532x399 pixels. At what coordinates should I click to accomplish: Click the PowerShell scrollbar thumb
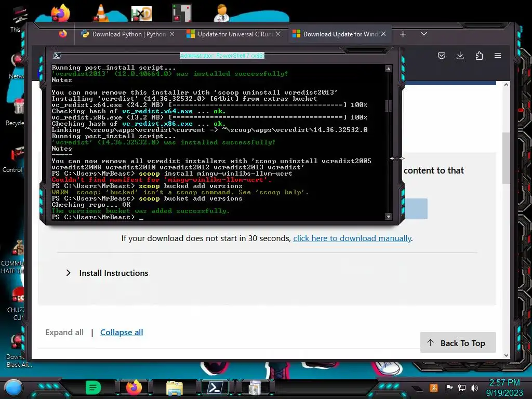pos(388,105)
